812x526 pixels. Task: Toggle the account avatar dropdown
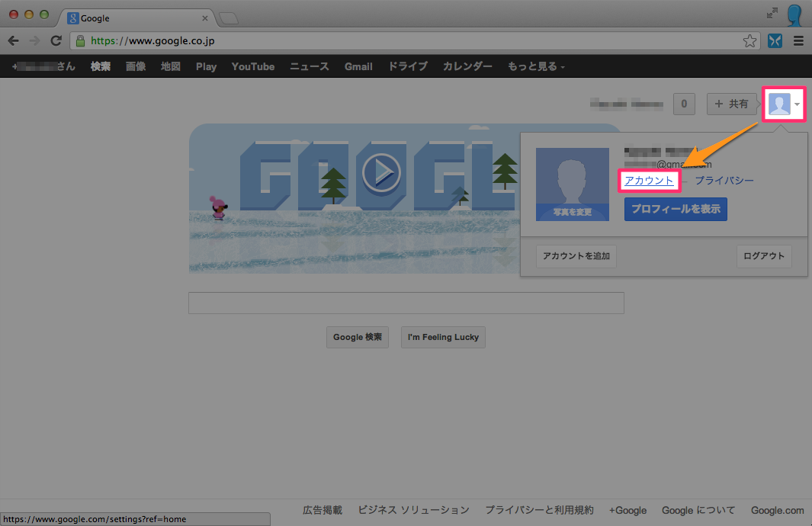coord(784,104)
